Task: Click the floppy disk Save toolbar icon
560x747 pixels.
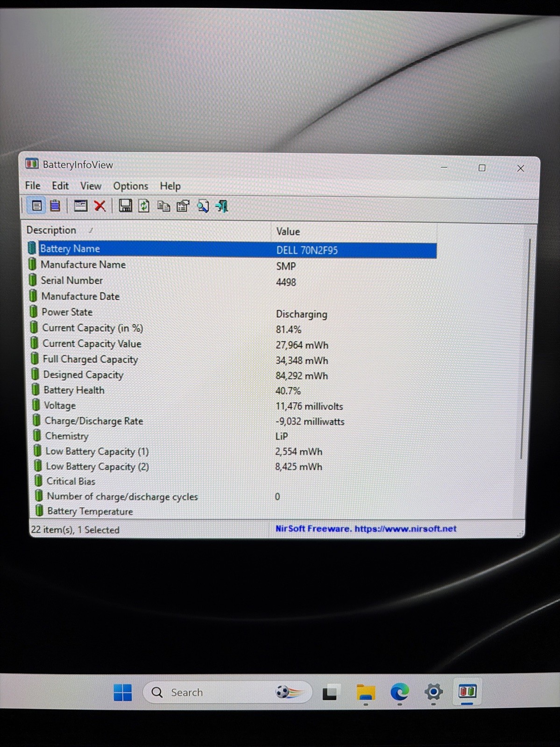Action: coord(125,206)
